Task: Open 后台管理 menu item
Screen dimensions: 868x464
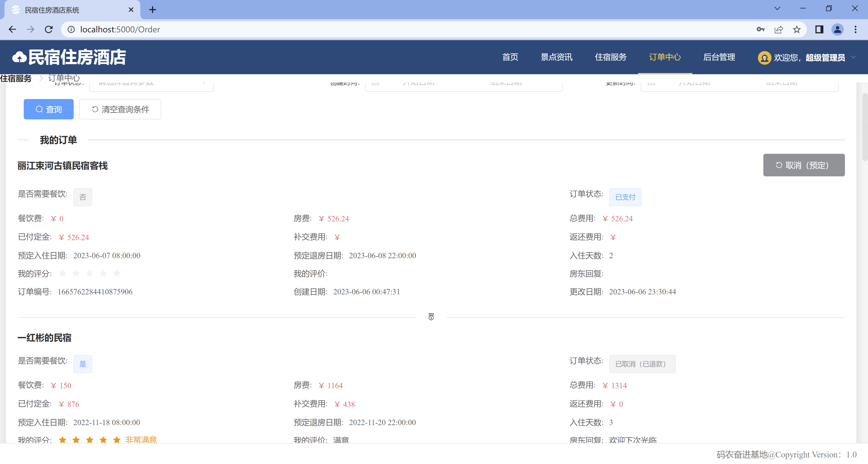Action: (x=719, y=57)
